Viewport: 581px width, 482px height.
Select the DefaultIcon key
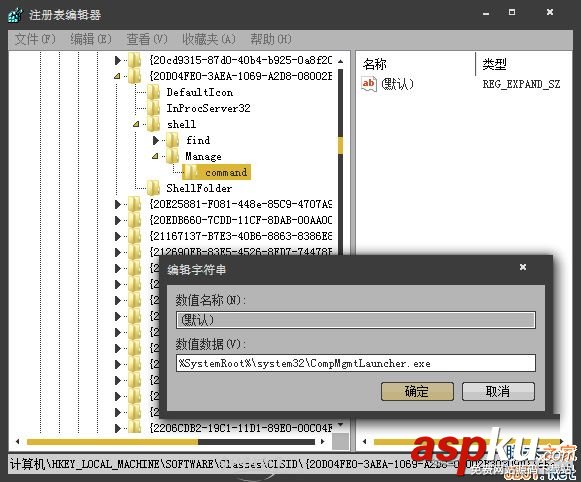200,92
